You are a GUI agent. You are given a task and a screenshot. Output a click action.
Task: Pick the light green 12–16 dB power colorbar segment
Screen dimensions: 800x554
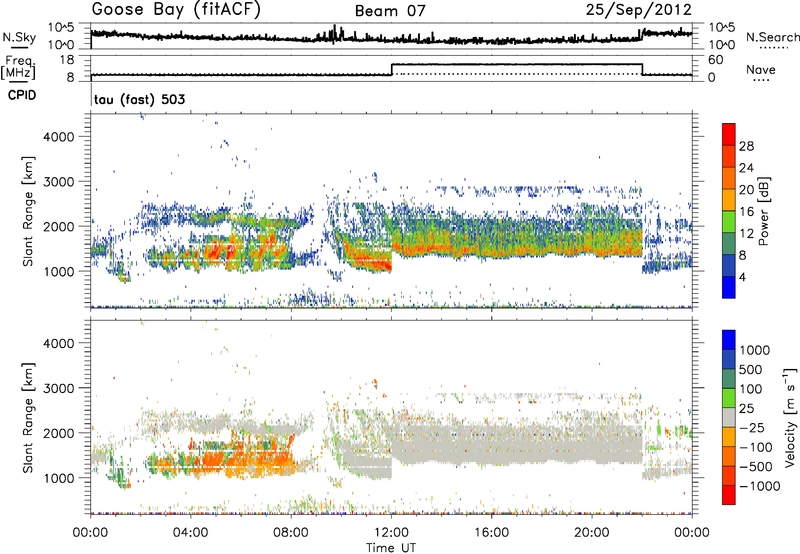point(729,222)
